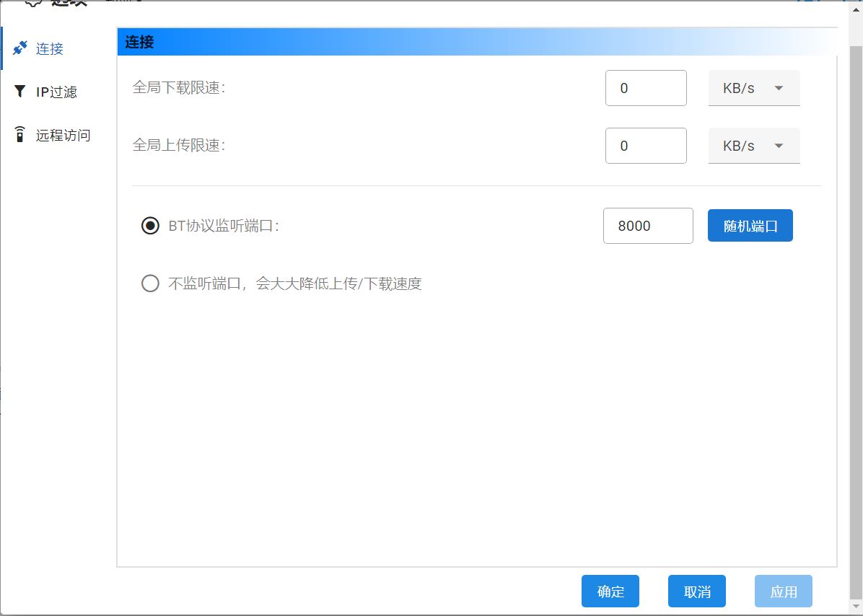
Task: Click the 全局下载限速 value input field
Action: [646, 88]
